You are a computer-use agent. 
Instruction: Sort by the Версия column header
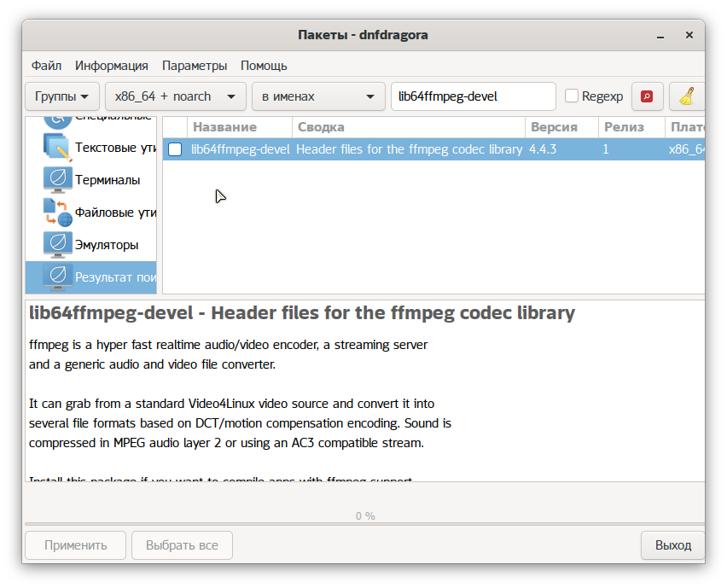(x=561, y=127)
